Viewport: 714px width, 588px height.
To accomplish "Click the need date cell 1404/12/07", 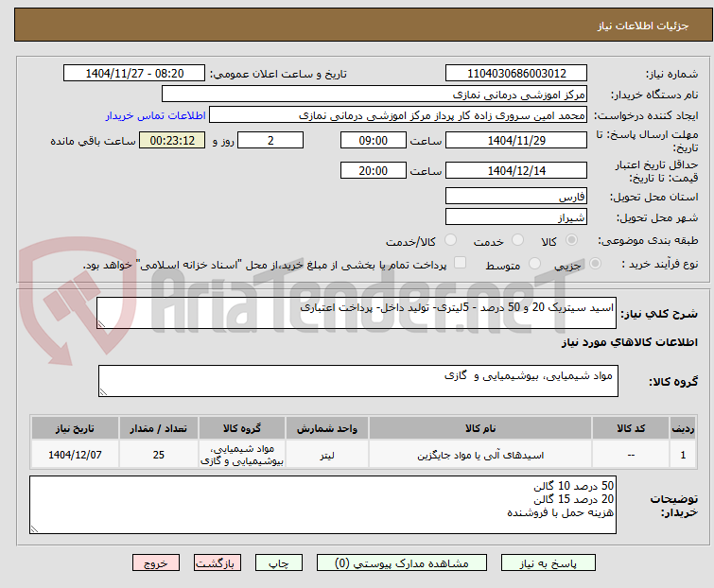I will [x=75, y=455].
